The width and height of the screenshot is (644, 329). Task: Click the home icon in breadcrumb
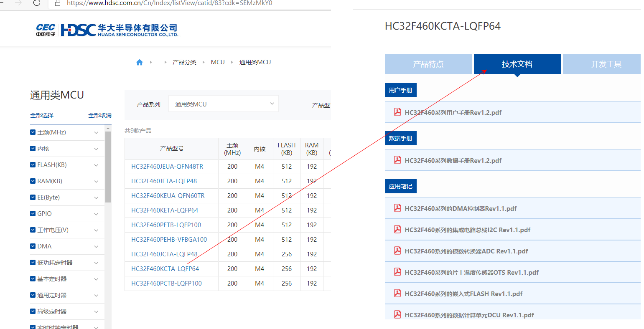pyautogui.click(x=140, y=62)
